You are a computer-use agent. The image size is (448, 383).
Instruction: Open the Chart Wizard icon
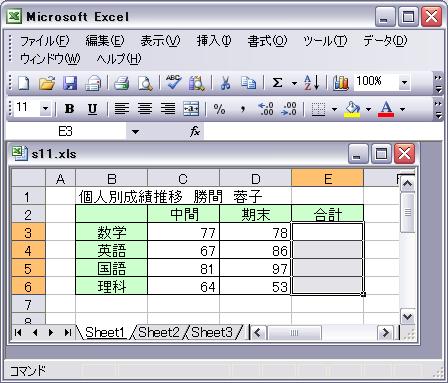341,83
